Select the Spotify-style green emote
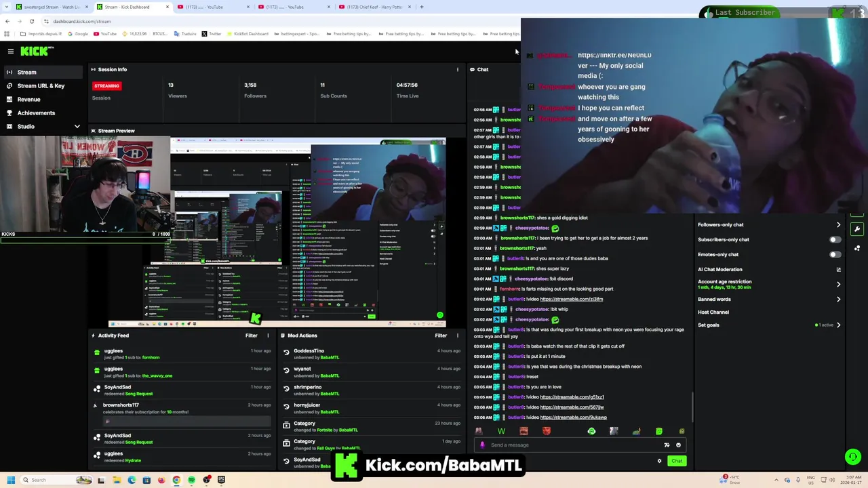The height and width of the screenshot is (488, 868). (x=591, y=431)
